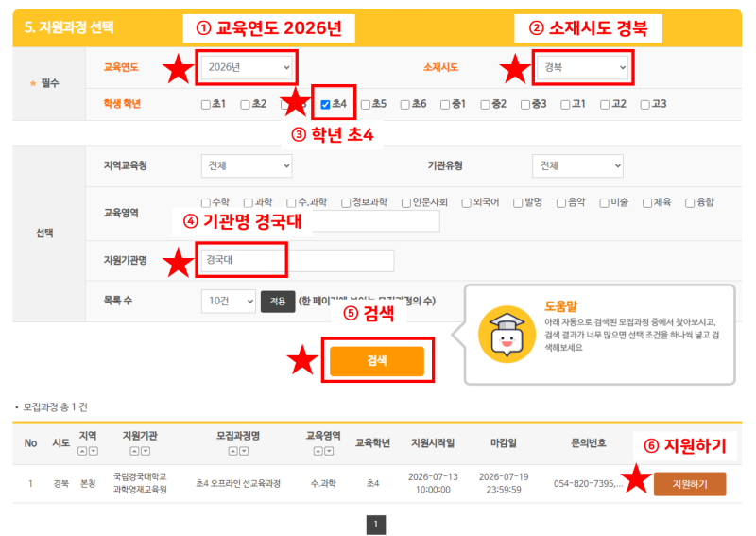Image resolution: width=756 pixels, height=536 pixels.
Task: Enable the 음악 checkbox
Action: tap(561, 202)
